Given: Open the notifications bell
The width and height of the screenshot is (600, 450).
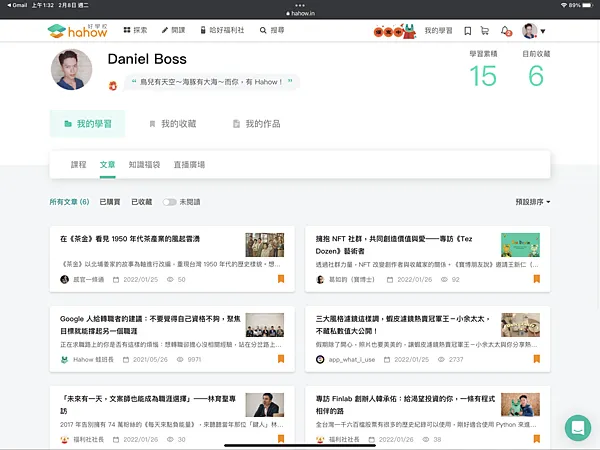Looking at the screenshot, I should pos(506,31).
